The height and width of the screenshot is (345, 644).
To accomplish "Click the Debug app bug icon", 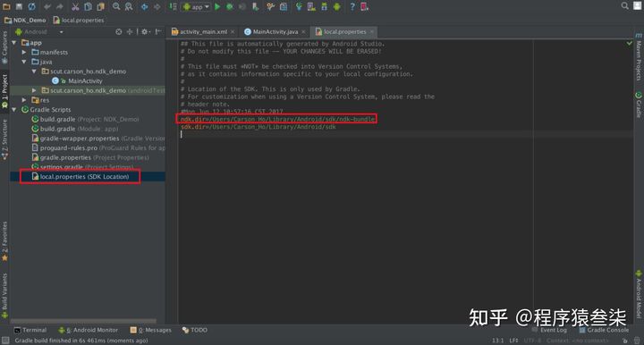I will pyautogui.click(x=230, y=6).
